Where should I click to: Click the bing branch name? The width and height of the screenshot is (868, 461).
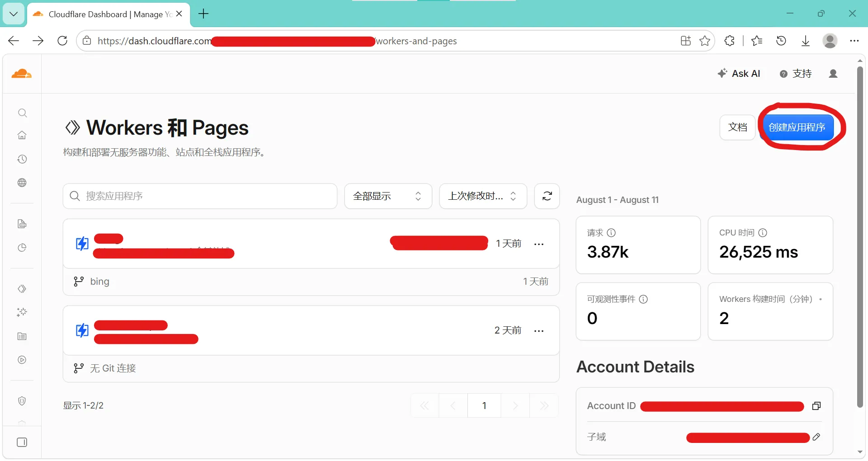[x=100, y=282]
